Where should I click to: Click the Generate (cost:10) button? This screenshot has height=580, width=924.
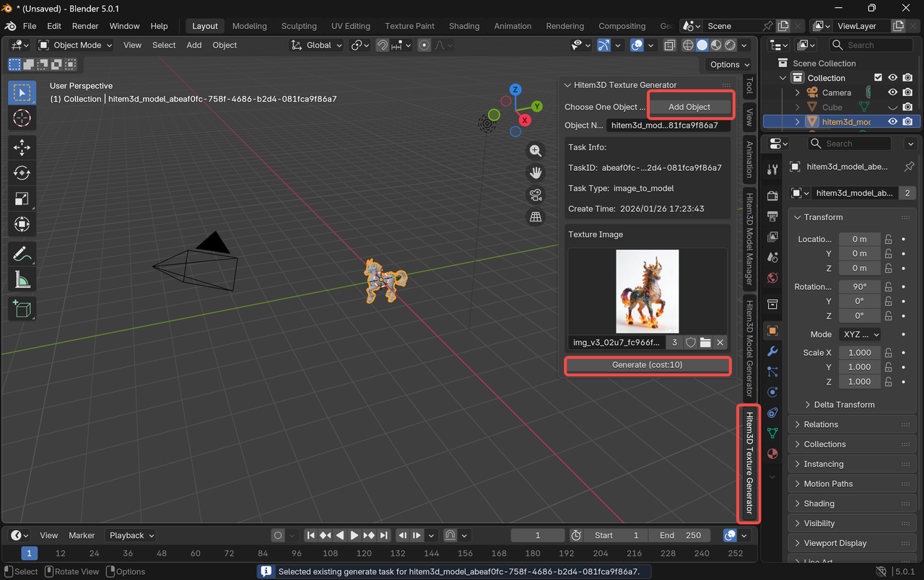647,364
